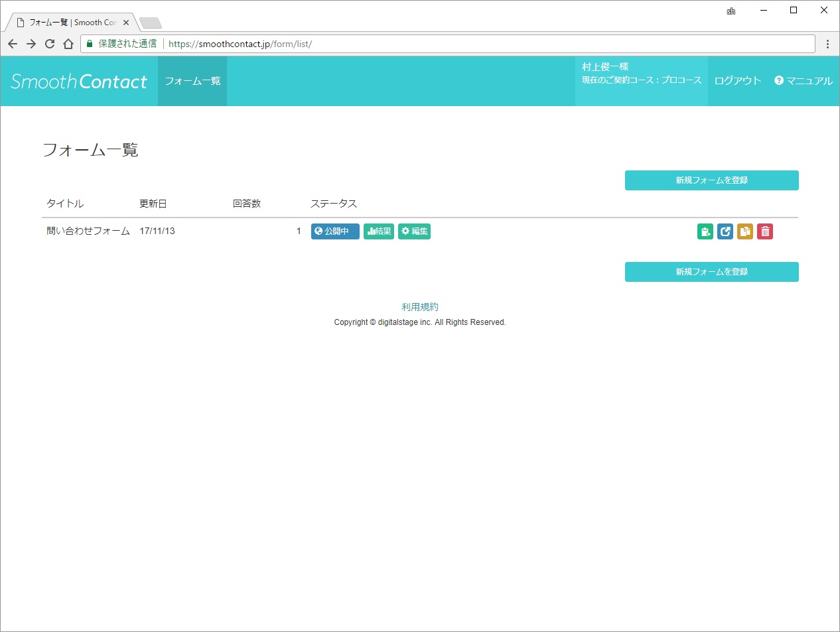The width and height of the screenshot is (840, 632).
Task: Toggle the 公開中 status button
Action: [x=335, y=231]
